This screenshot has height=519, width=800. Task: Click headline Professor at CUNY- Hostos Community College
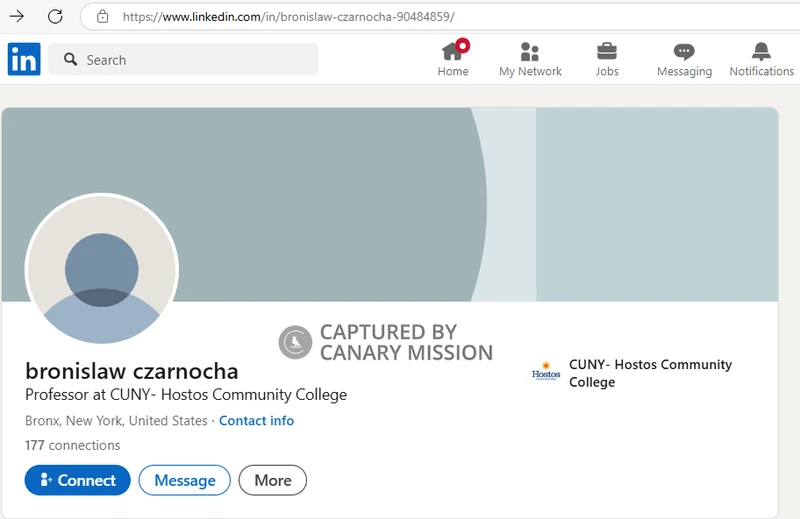coord(186,394)
